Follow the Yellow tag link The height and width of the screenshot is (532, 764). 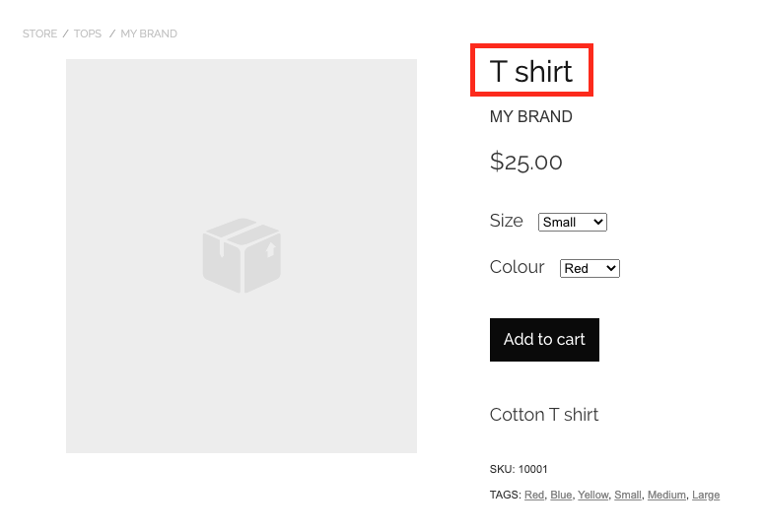593,495
